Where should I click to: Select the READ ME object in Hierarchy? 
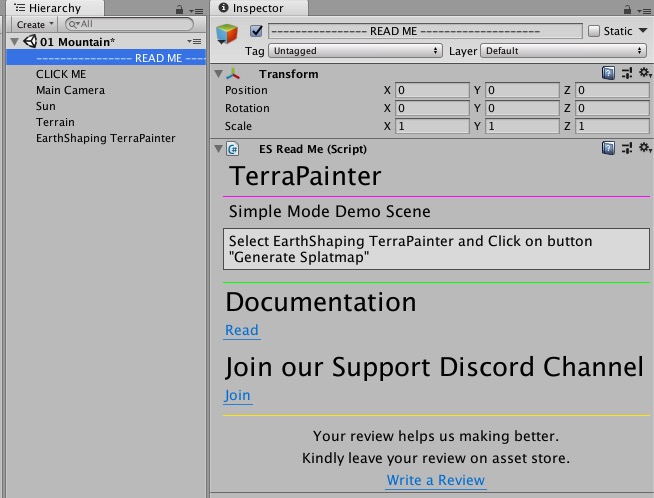click(106, 58)
